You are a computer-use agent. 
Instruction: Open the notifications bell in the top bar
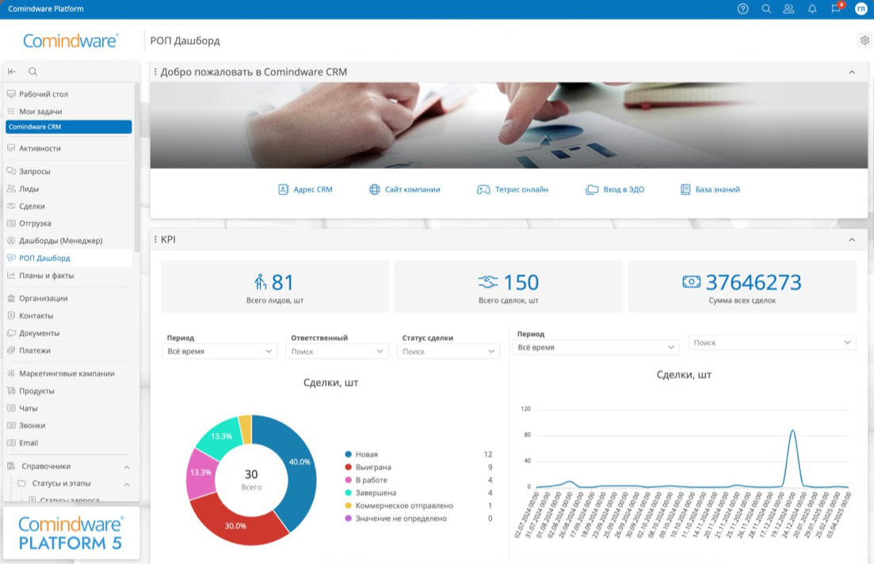(811, 9)
